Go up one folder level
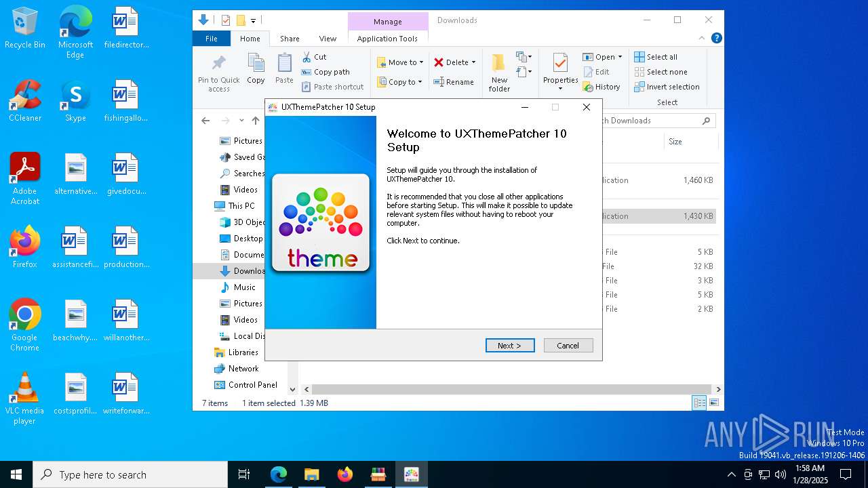 tap(256, 121)
